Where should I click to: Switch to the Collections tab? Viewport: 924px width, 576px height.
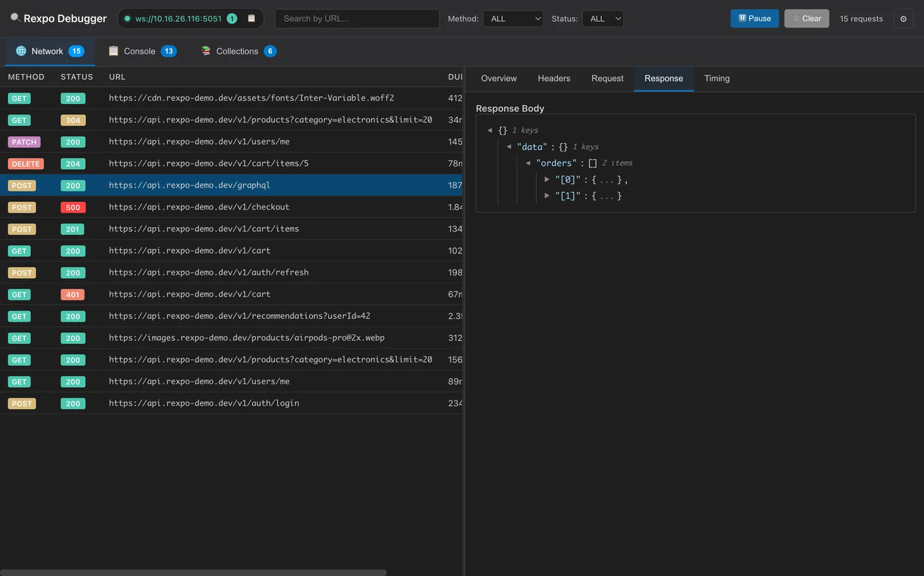[239, 51]
